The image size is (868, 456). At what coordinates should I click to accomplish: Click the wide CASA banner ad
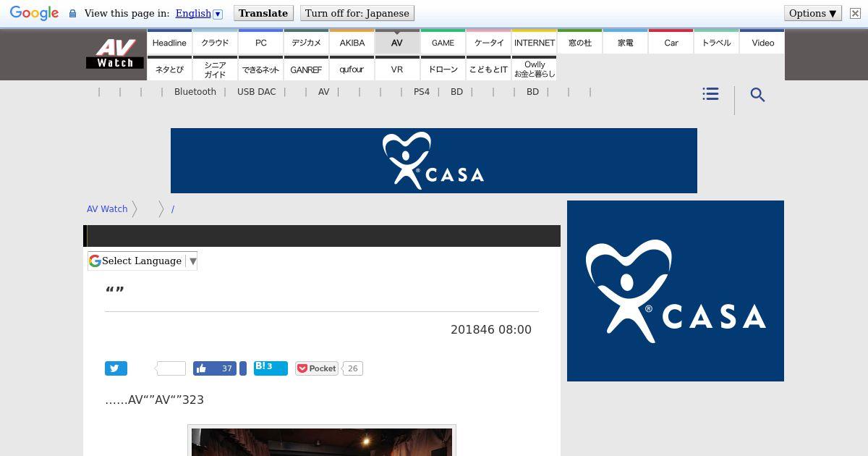coord(434,161)
